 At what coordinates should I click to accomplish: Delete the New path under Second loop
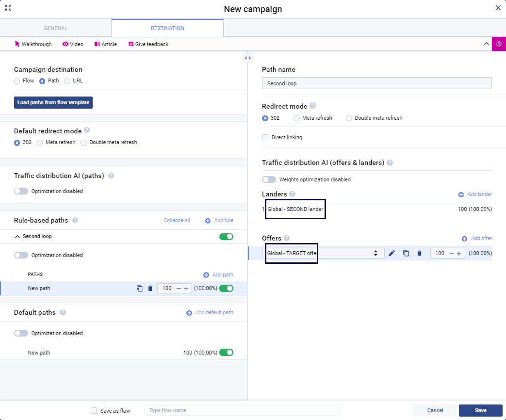point(150,288)
